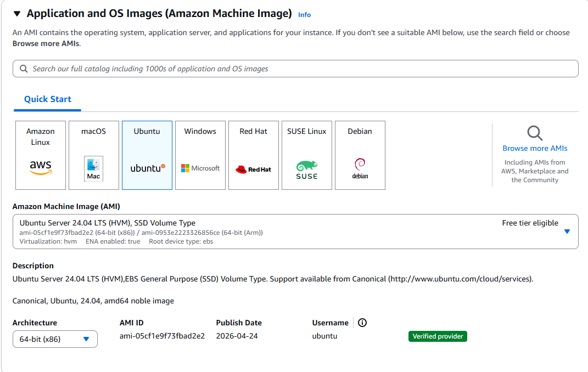Collapse the Application and OS Images section
Image resolution: width=588 pixels, height=372 pixels.
17,14
